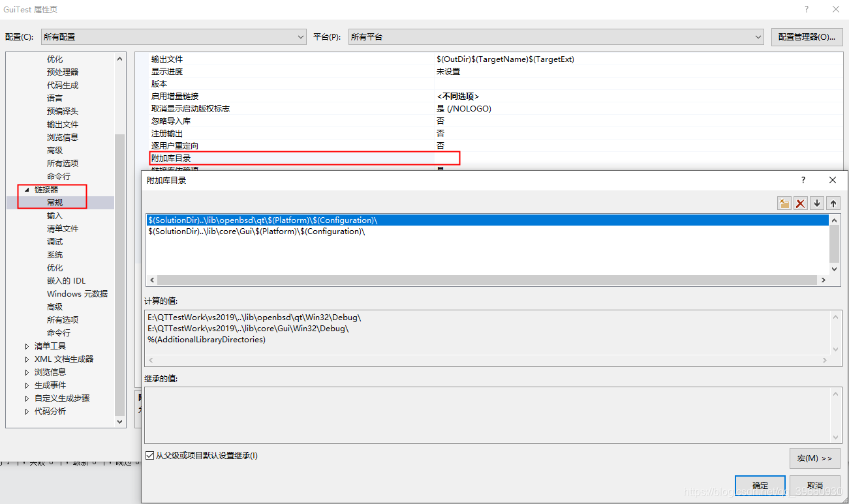Expand the 浏览信息 tree node
Image resolution: width=849 pixels, height=504 pixels.
coord(27,372)
